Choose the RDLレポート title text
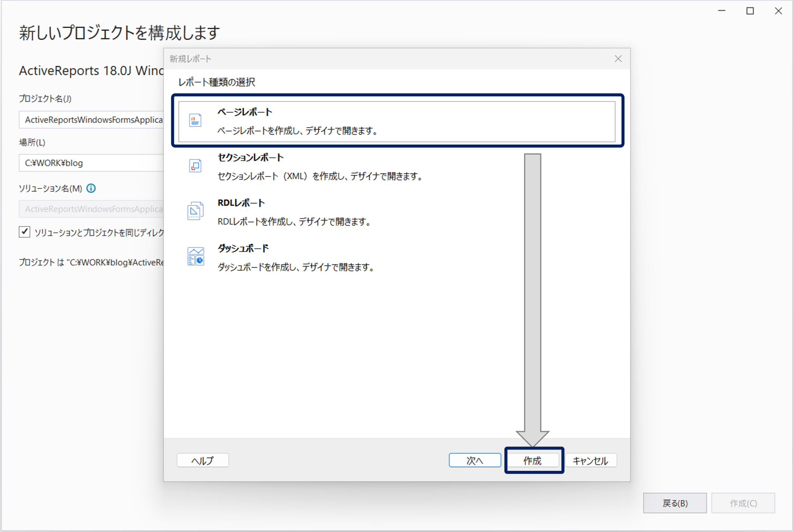 coord(241,203)
